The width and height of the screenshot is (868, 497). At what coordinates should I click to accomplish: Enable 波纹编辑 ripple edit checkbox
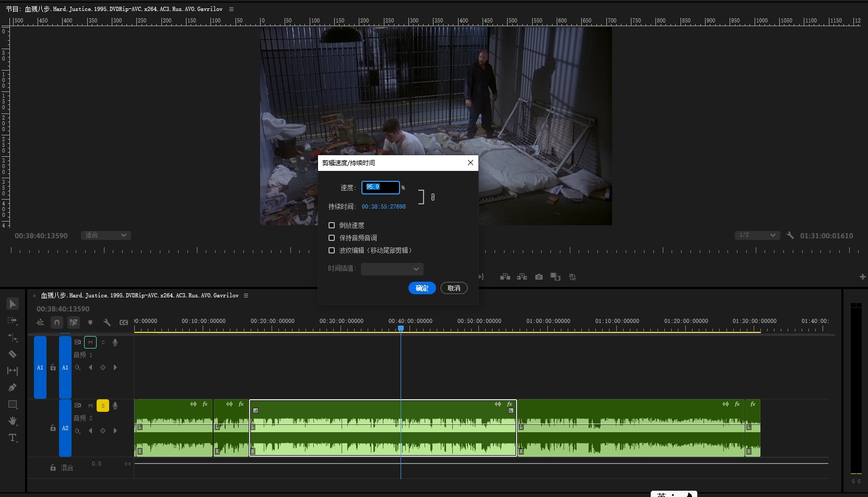click(332, 250)
